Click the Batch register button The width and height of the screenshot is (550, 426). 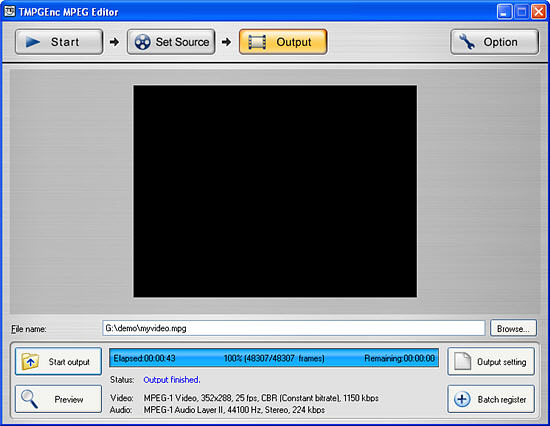tap(491, 399)
